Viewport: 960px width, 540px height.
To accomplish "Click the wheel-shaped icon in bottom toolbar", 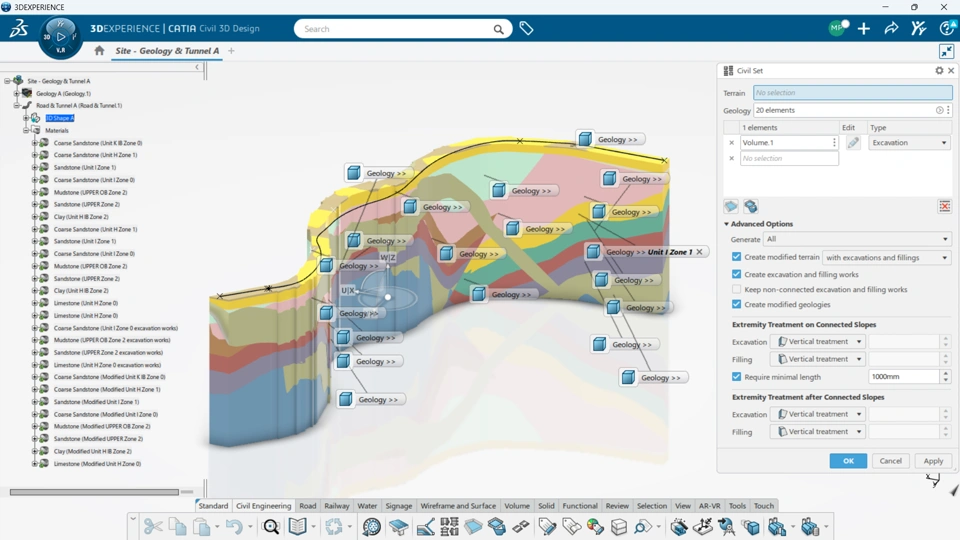I will 371,526.
